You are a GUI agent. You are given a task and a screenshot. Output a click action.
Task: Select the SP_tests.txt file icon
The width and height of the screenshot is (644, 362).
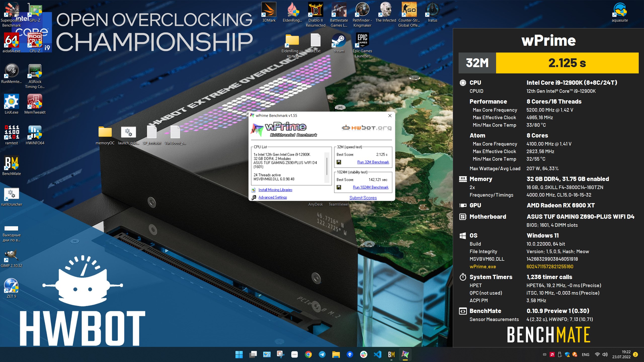pos(152,135)
